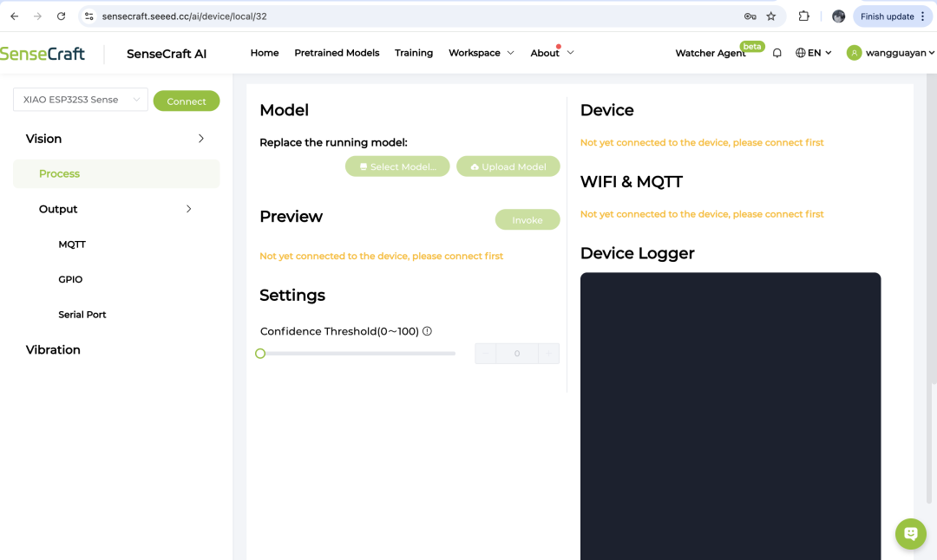Click the Device panel's 'Not yet connected' message
The width and height of the screenshot is (937, 560).
[702, 142]
